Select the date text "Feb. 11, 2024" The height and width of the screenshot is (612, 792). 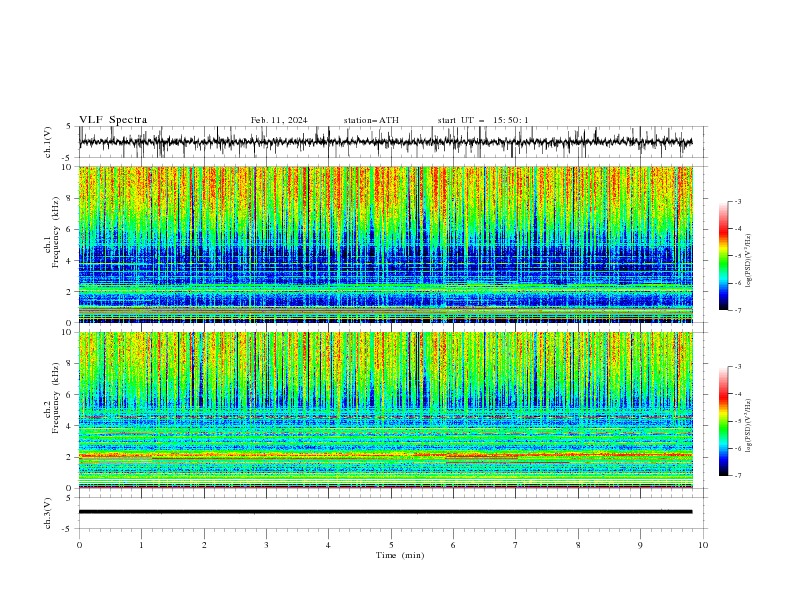(x=279, y=120)
